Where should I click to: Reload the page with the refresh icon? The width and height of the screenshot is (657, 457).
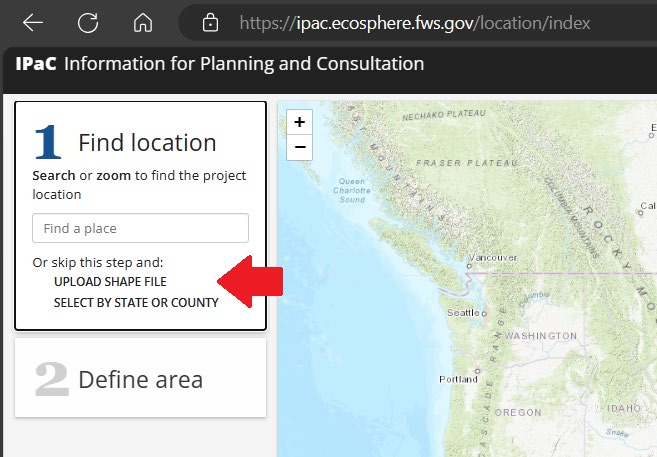tap(88, 22)
